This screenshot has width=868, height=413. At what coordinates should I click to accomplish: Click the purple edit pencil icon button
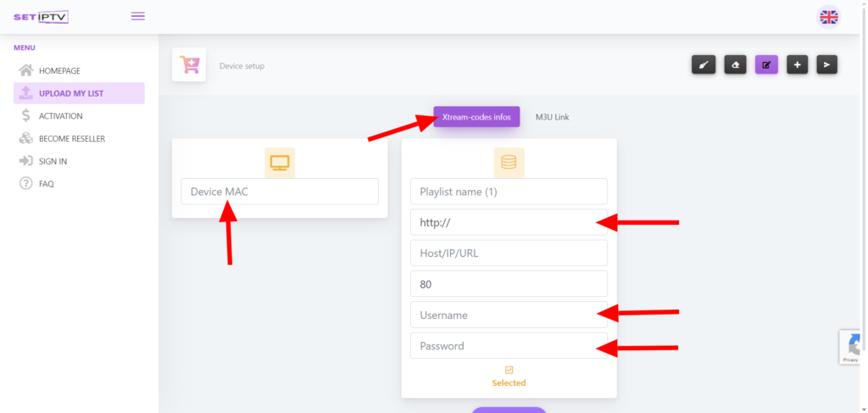point(766,64)
